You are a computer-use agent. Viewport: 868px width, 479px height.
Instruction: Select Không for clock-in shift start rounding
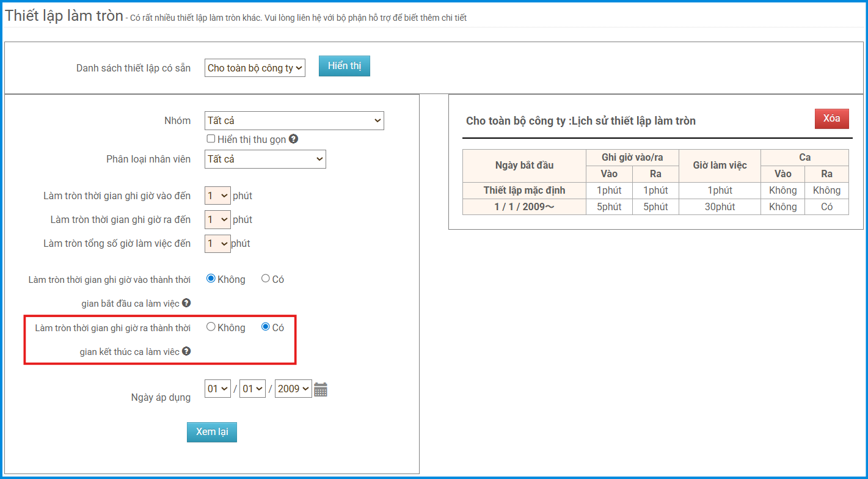point(211,279)
